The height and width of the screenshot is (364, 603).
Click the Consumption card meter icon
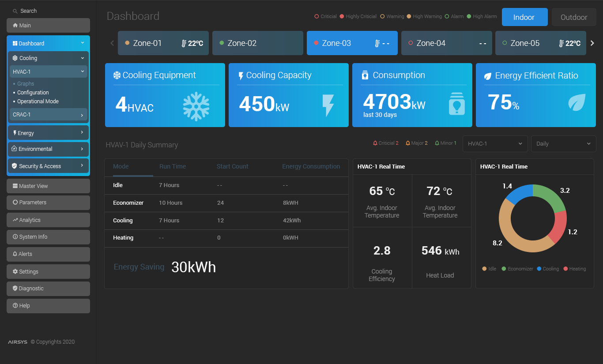[x=456, y=104]
